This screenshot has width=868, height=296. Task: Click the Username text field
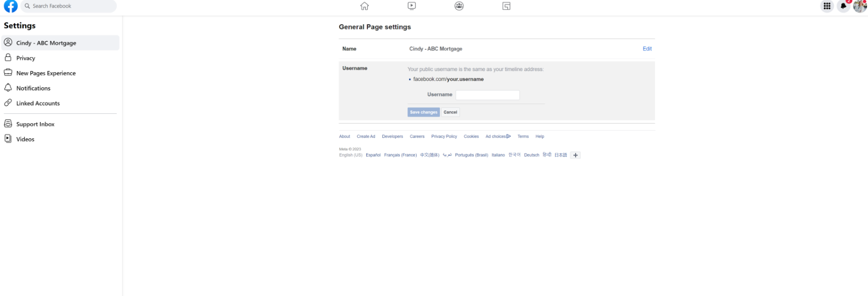pos(487,95)
